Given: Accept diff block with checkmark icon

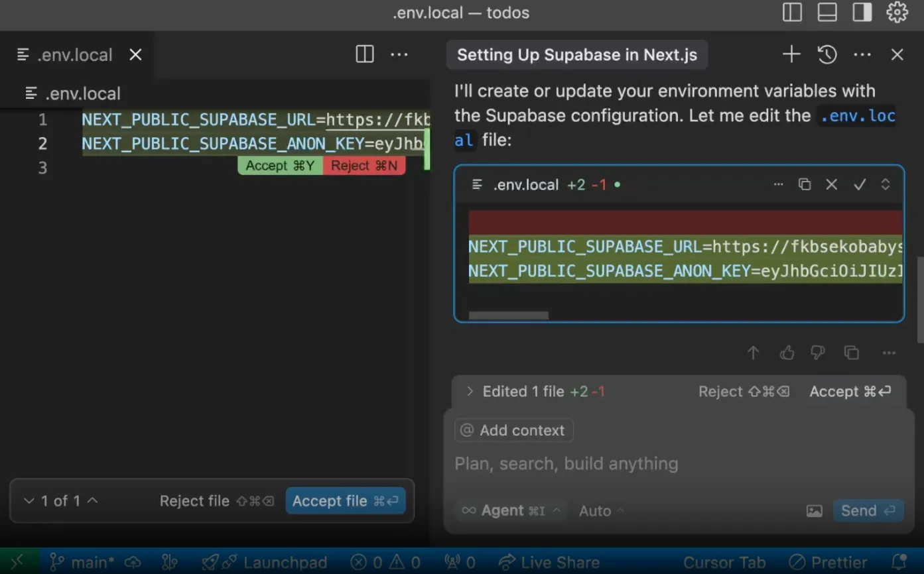Looking at the screenshot, I should coord(860,184).
